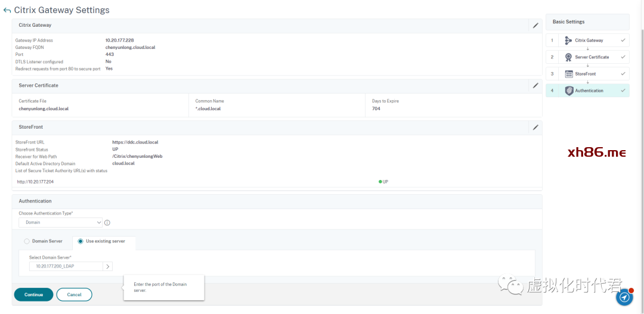The width and height of the screenshot is (644, 314).
Task: Click the Port value 443
Action: click(110, 54)
